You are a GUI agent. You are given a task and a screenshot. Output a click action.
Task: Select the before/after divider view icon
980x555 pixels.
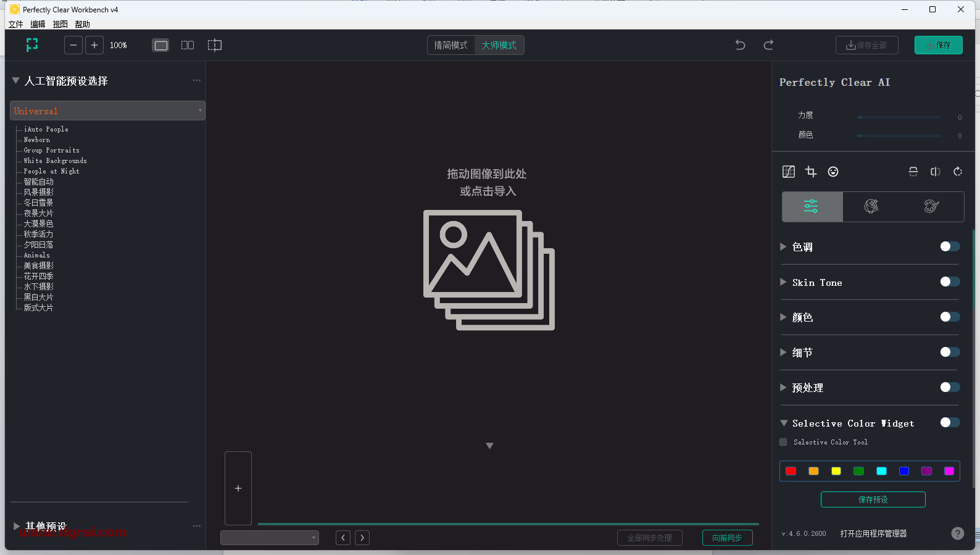(x=214, y=45)
